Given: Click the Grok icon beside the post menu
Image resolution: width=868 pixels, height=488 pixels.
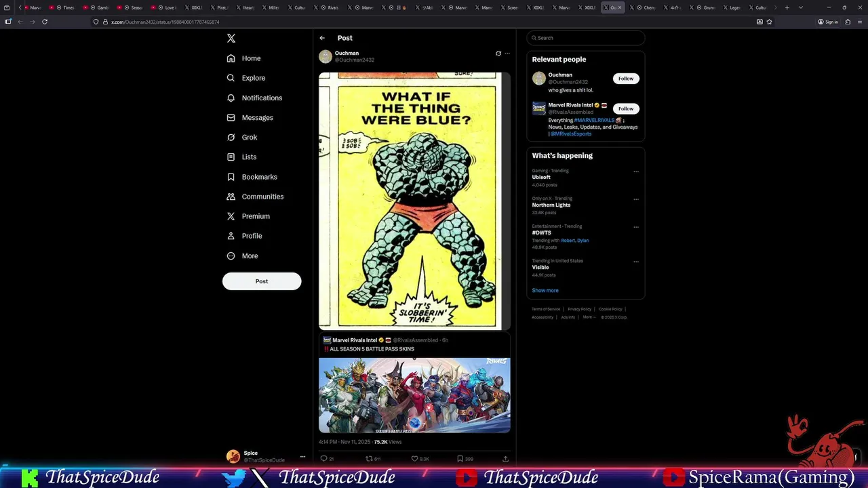Looking at the screenshot, I should [x=498, y=54].
